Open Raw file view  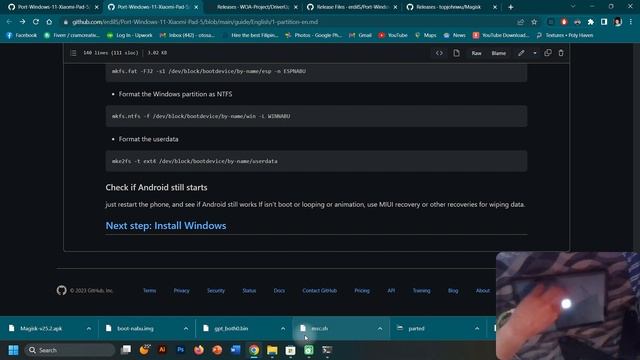(476, 53)
